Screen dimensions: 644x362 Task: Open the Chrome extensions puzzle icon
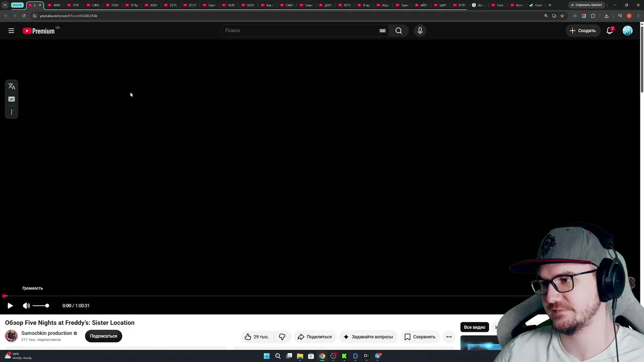(x=593, y=16)
